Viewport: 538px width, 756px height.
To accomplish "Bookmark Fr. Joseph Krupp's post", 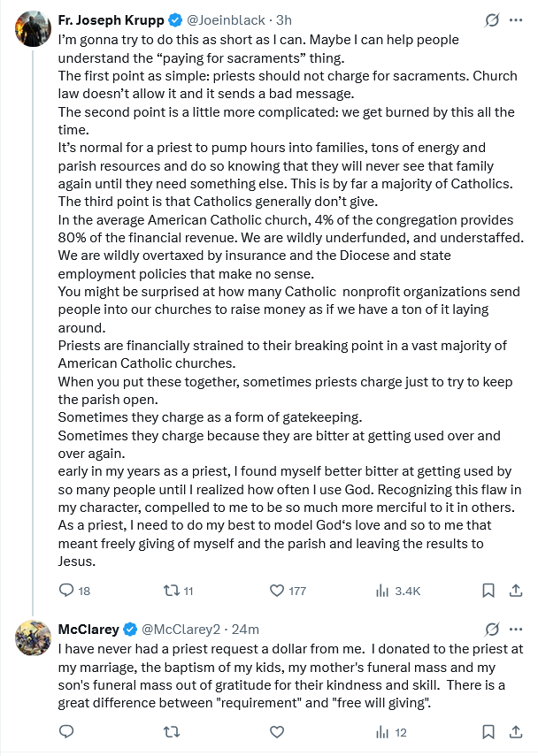I will tap(488, 590).
